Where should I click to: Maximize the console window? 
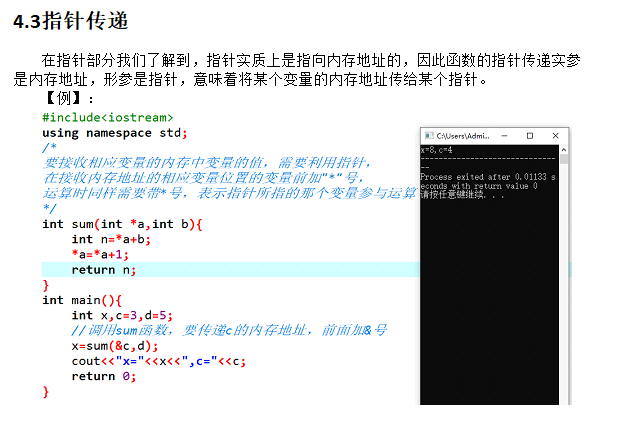click(x=530, y=136)
